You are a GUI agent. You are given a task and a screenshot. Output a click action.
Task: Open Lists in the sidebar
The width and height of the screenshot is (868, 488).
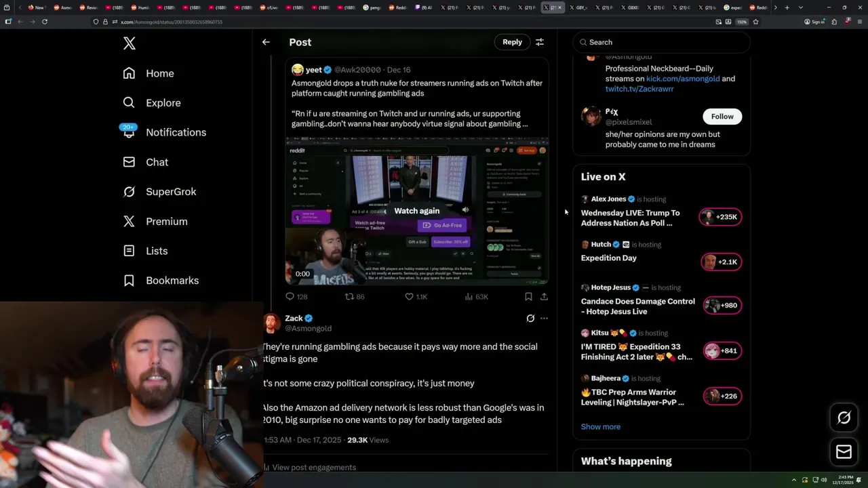point(145,251)
